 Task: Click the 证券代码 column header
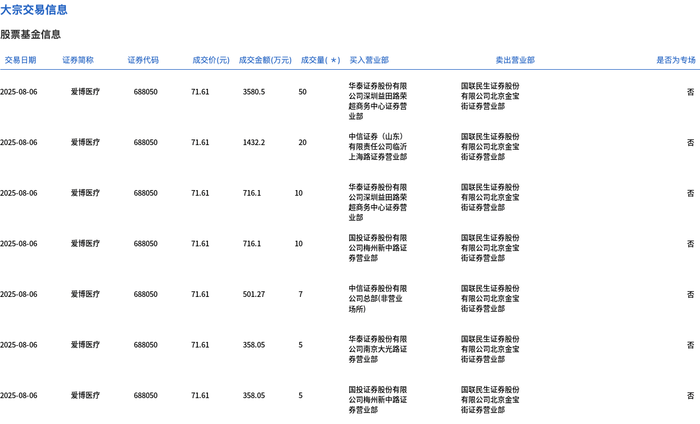coord(143,60)
